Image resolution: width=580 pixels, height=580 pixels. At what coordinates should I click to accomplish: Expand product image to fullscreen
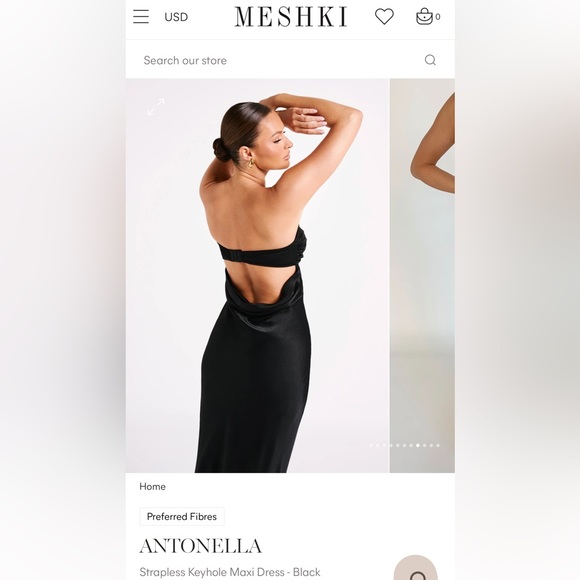pos(156,107)
